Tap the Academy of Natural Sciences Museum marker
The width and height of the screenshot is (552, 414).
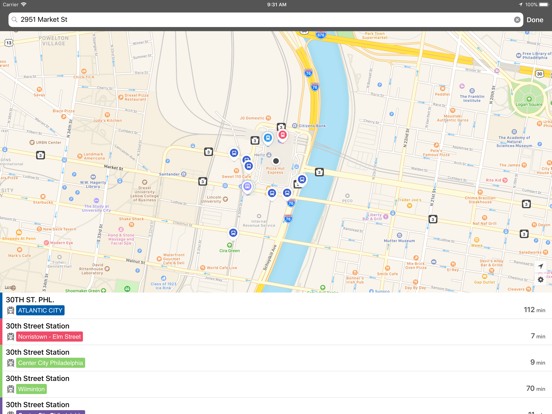pyautogui.click(x=514, y=132)
